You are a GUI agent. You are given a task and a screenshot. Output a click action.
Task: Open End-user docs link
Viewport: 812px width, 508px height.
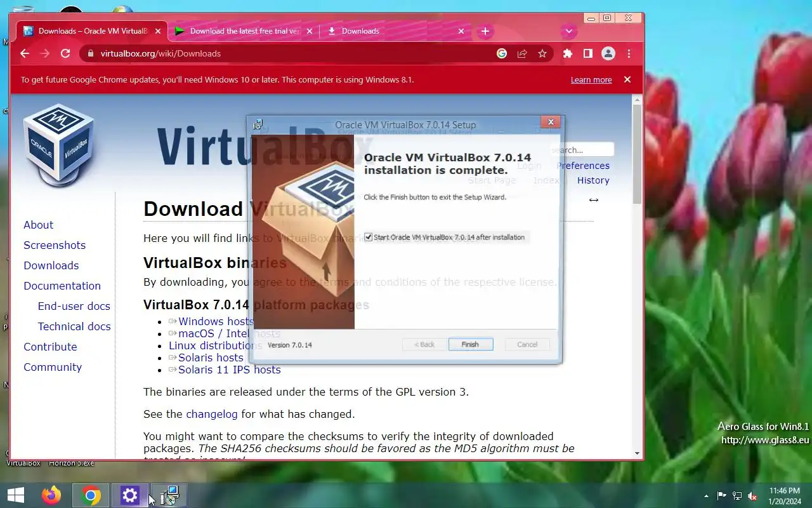click(74, 306)
